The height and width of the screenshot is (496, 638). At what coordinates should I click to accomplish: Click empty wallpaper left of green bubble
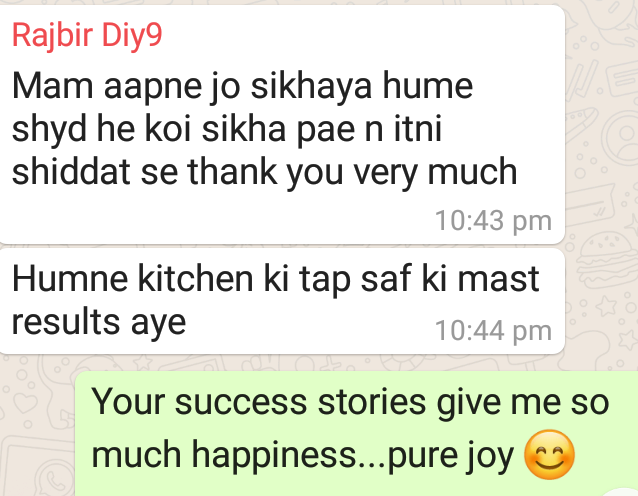[37, 433]
